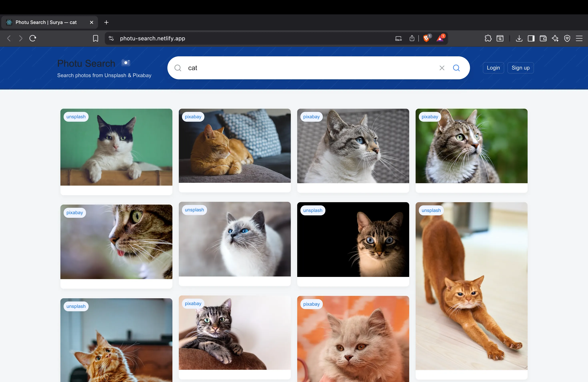Open the sleeping orange cat on sofa photo
This screenshot has height=382, width=588.
(x=235, y=146)
